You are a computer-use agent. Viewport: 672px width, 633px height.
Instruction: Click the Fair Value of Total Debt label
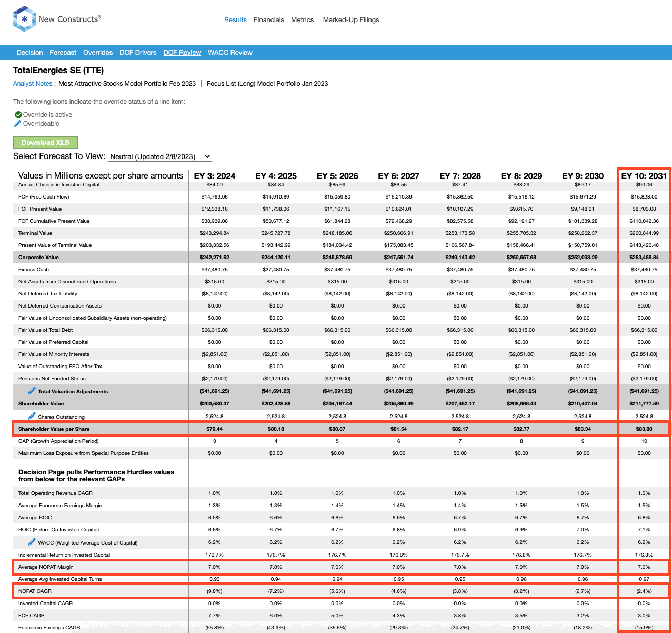(46, 330)
